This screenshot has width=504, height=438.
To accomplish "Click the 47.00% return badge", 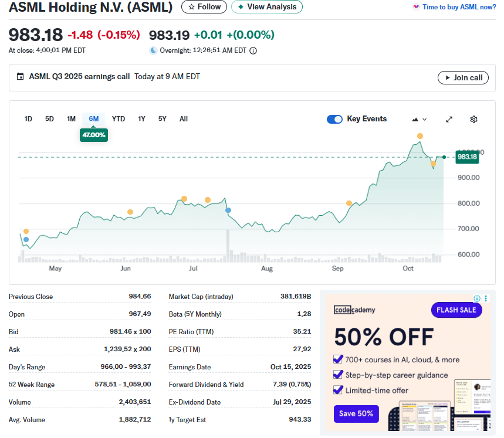I will (93, 135).
